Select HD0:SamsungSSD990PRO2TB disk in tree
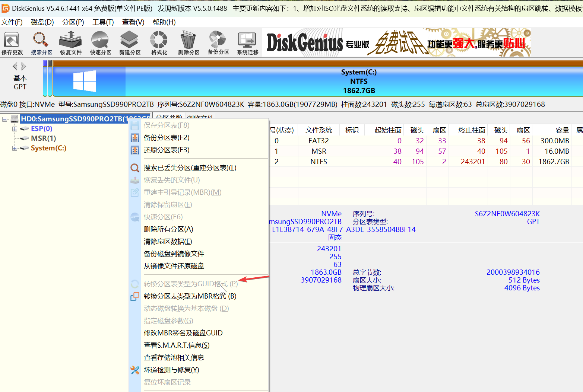Screen dimensions: 583x392 tap(85, 119)
